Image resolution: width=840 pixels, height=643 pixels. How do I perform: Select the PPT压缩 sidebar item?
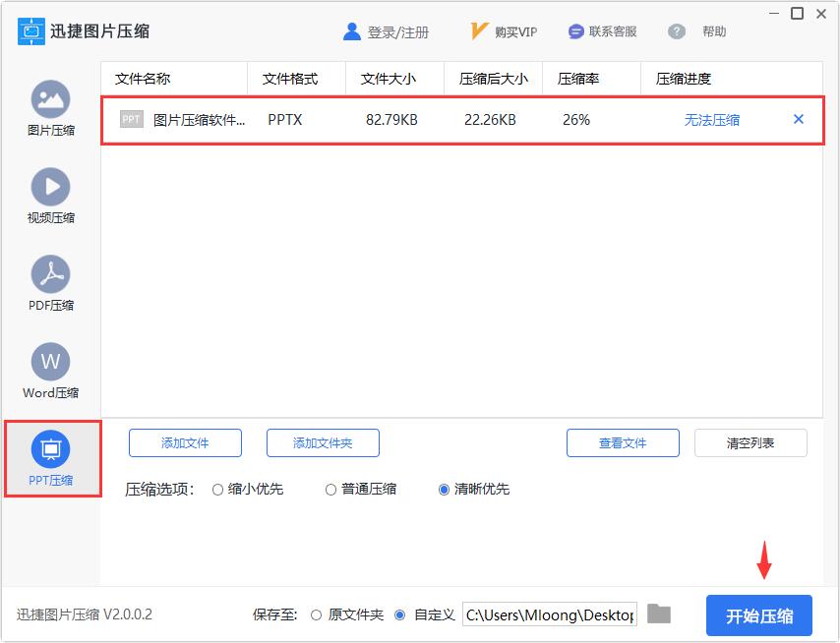(x=51, y=458)
